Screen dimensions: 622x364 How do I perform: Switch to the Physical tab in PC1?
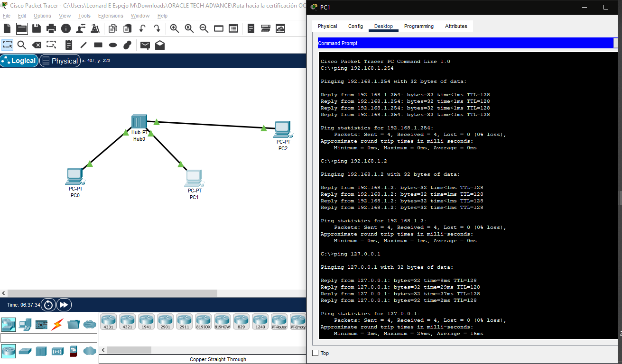coord(327,26)
